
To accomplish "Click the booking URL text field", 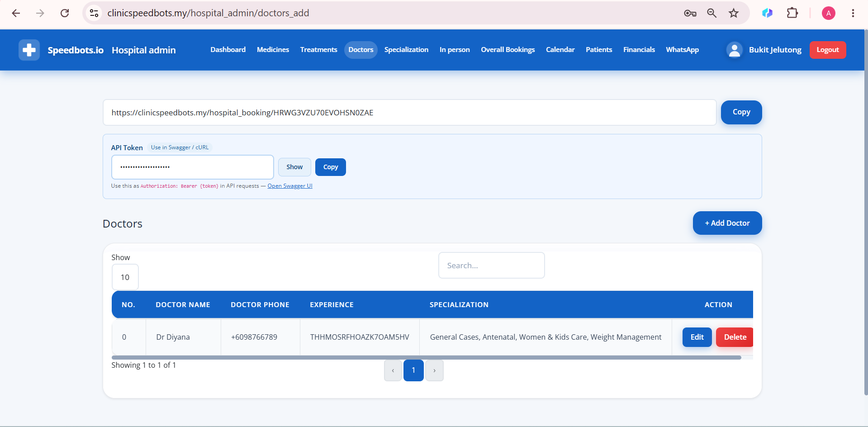I will coord(409,113).
